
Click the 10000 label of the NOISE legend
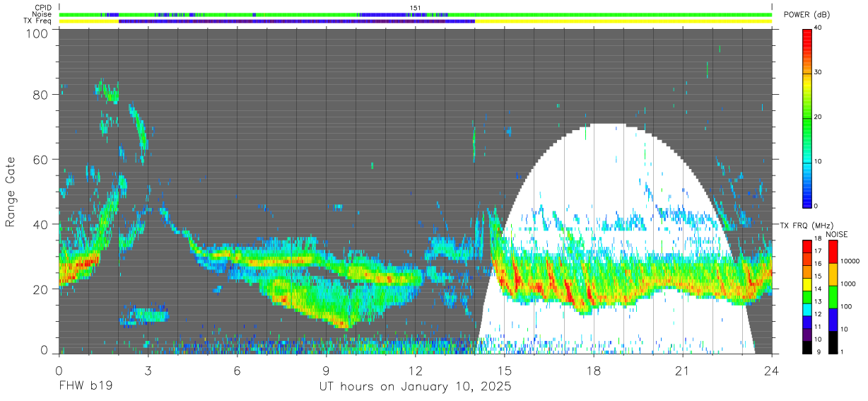coord(850,262)
